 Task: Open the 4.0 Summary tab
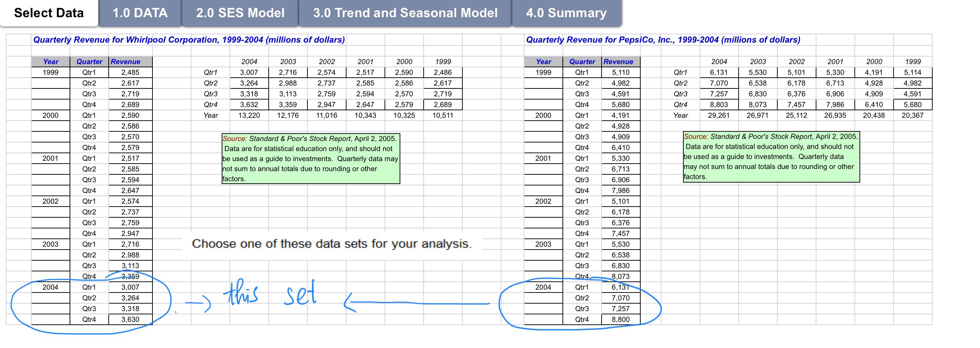coord(566,13)
